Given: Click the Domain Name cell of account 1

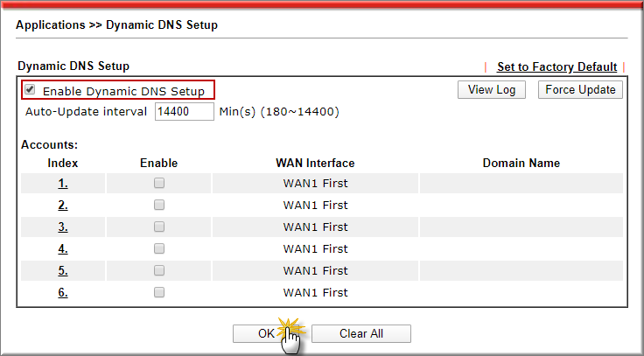Looking at the screenshot, I should 521,183.
